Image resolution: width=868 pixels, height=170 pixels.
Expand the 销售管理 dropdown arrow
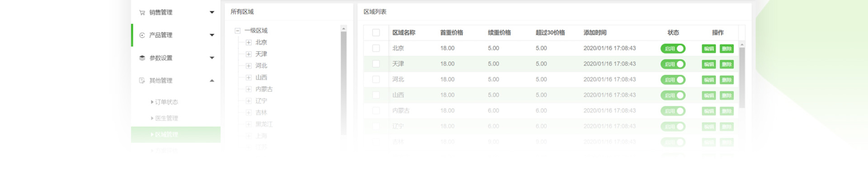coord(212,12)
